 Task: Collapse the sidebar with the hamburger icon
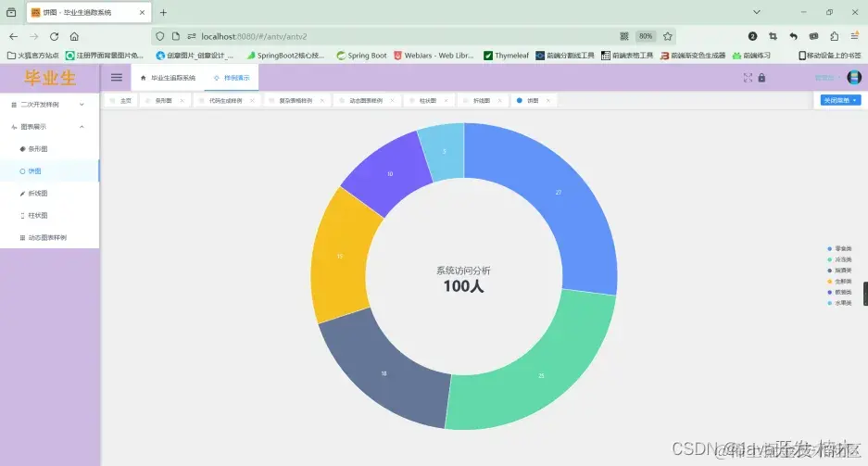[116, 78]
